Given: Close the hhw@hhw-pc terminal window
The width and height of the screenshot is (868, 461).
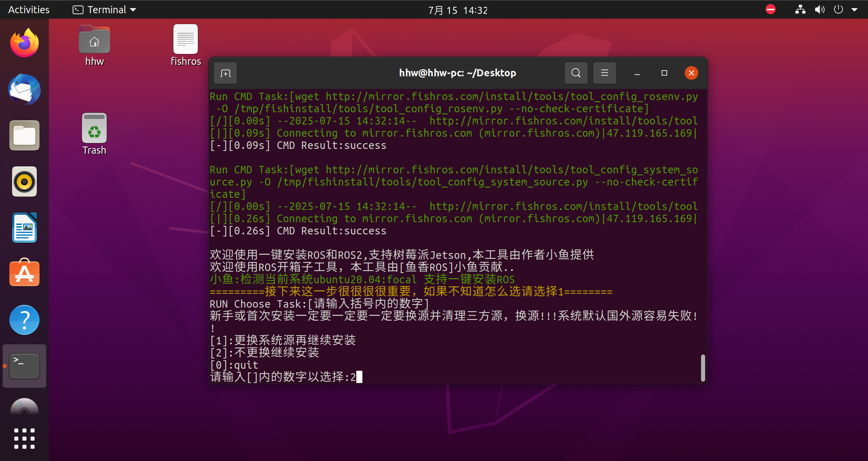Looking at the screenshot, I should coord(691,73).
